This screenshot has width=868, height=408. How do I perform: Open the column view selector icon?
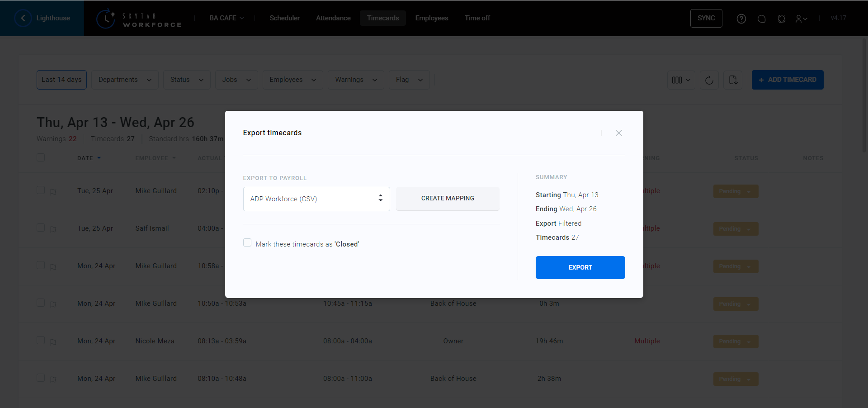[x=681, y=80]
